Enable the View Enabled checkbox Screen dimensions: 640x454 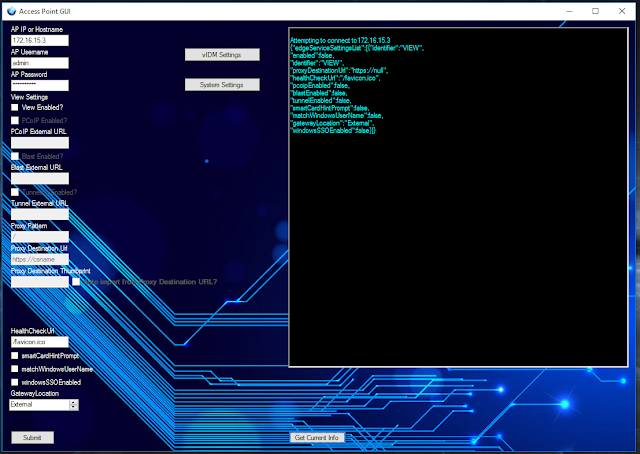pyautogui.click(x=15, y=107)
